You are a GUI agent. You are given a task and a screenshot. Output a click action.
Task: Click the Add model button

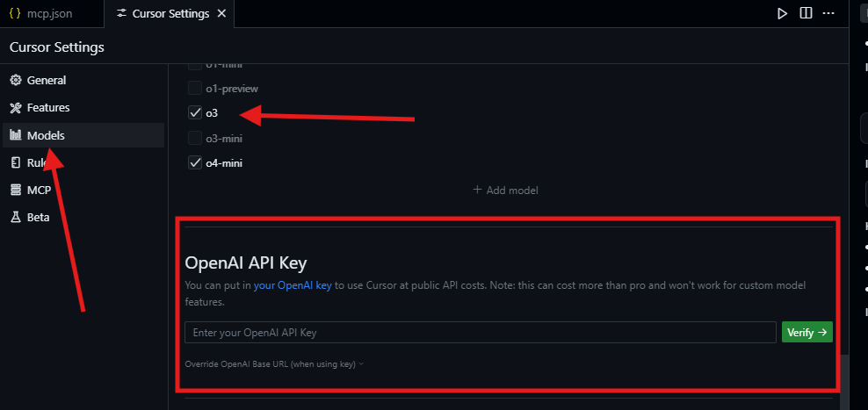(505, 190)
